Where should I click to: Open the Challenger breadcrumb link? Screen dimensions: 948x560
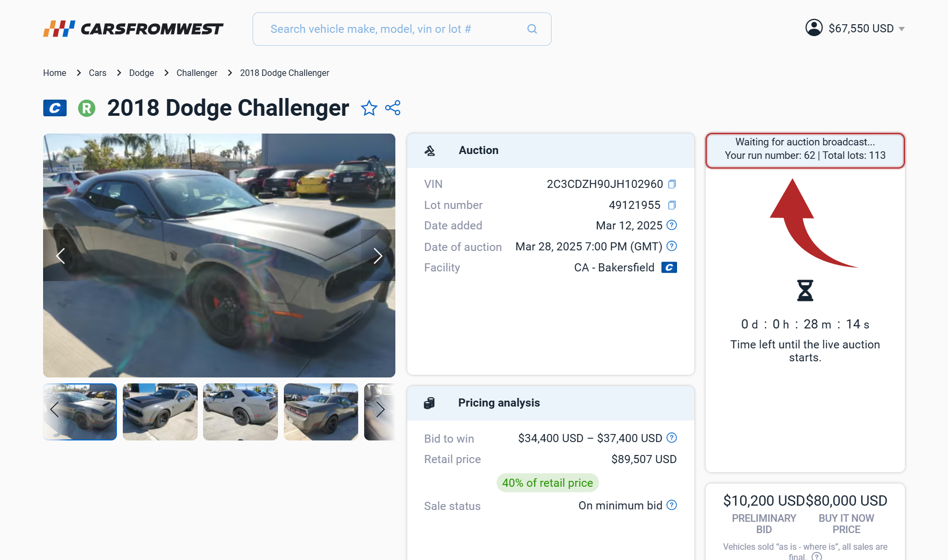click(197, 73)
